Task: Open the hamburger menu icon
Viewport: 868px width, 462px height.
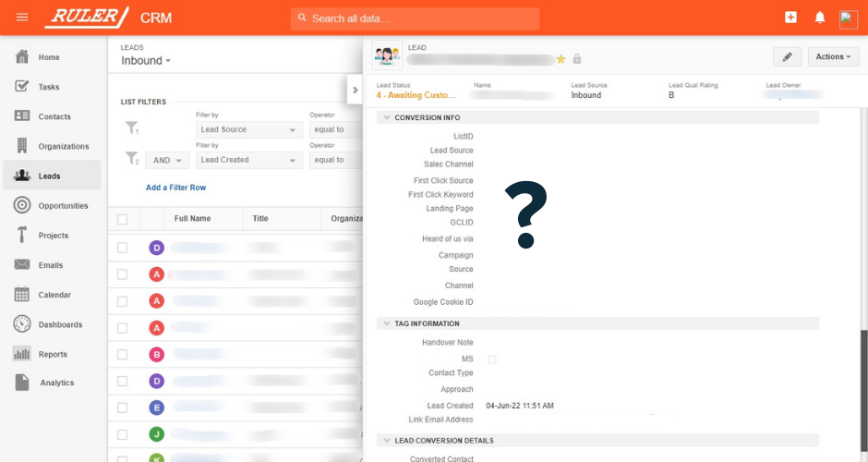Action: 22,18
